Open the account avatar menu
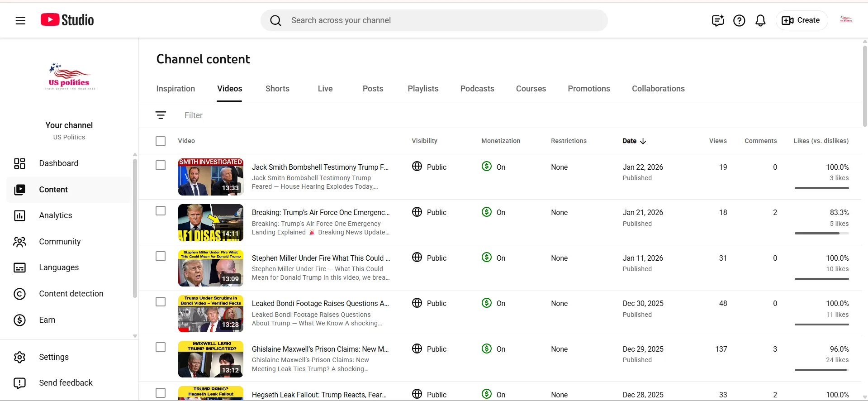The height and width of the screenshot is (401, 868). [x=846, y=19]
